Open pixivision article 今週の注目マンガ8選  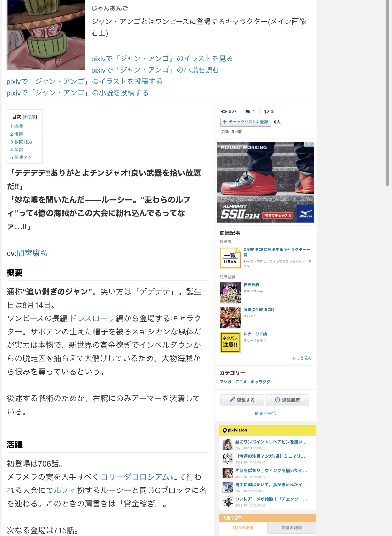coord(270,456)
